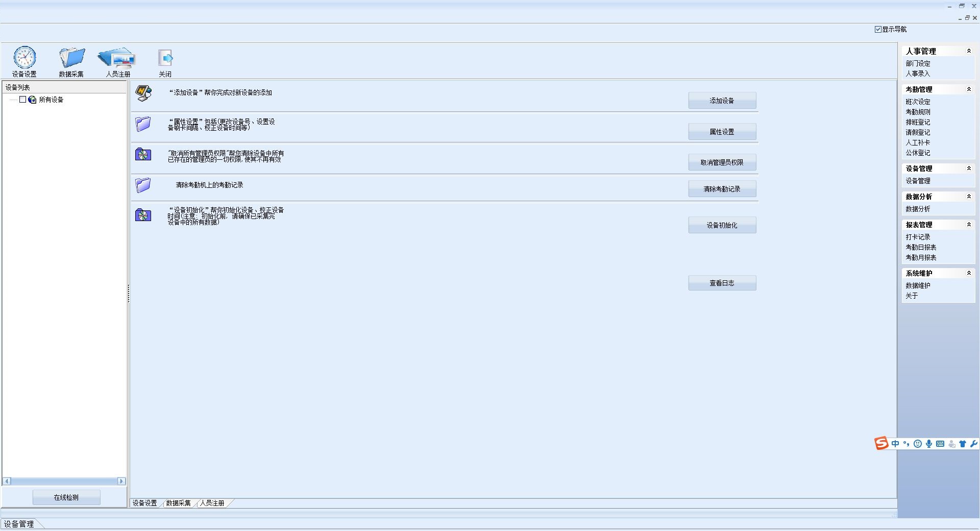Switch to the 人员注册 bottom tab
The height and width of the screenshot is (531, 980).
click(x=212, y=503)
